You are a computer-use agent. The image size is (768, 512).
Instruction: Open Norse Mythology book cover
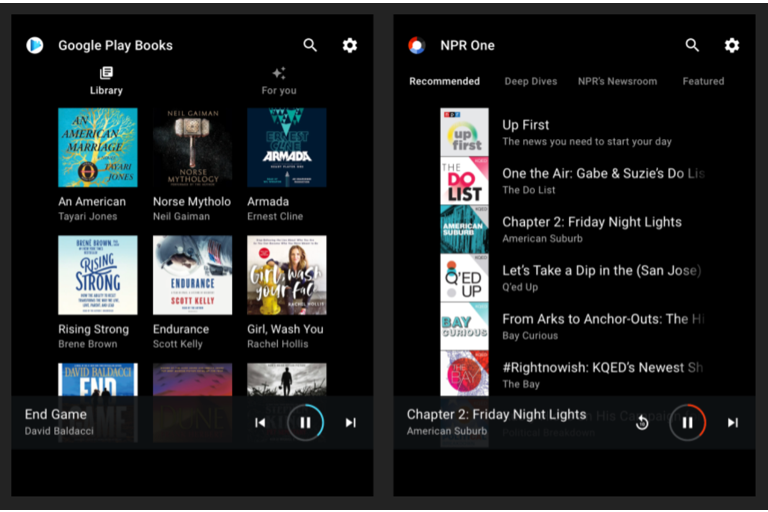pyautogui.click(x=192, y=147)
